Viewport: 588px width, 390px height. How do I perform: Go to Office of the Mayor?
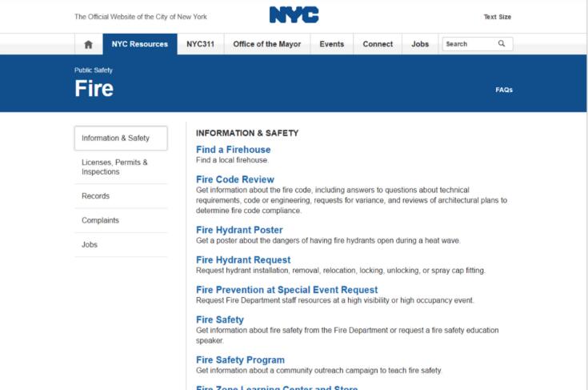266,44
